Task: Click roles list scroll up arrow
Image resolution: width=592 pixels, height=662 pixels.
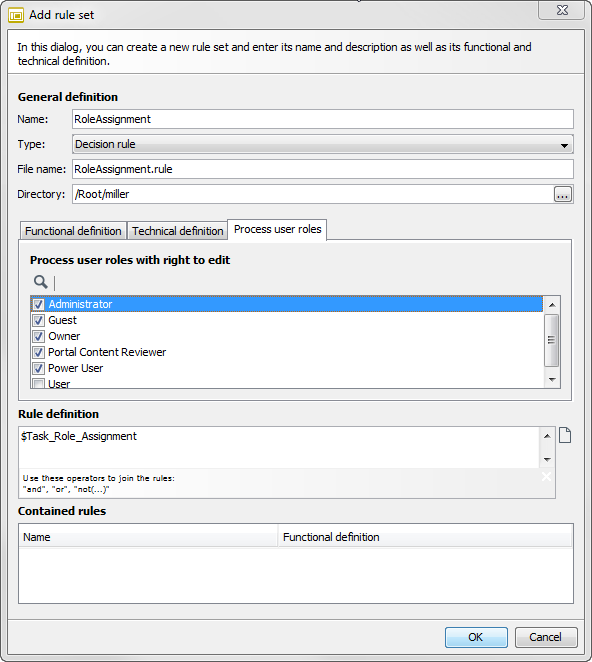Action: point(552,305)
